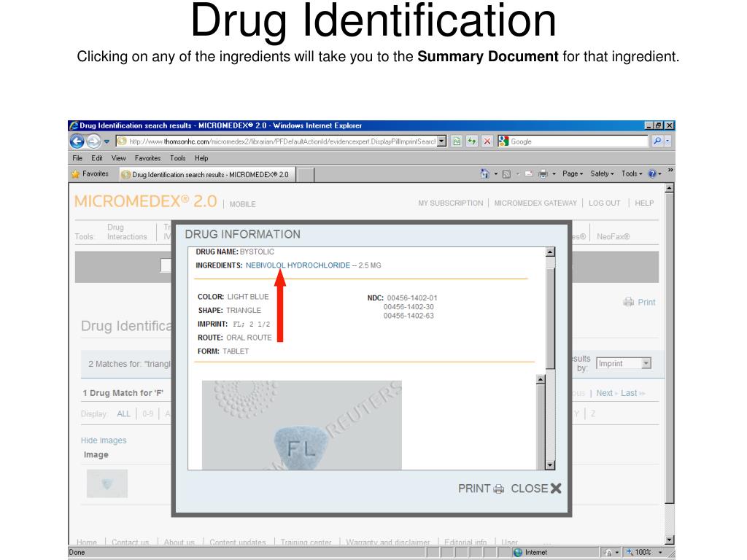Go back with the browser Back arrow
This screenshot has width=747, height=560.
coord(77,141)
